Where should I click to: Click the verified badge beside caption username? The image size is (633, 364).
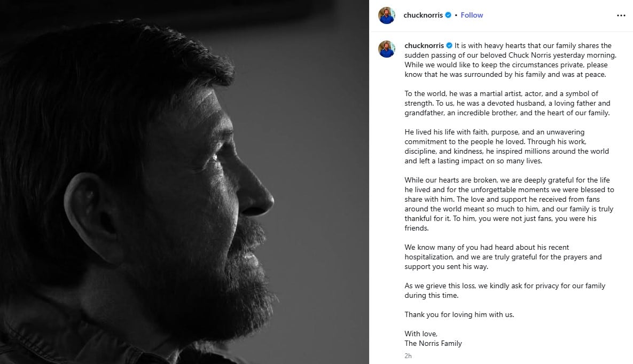(x=449, y=46)
